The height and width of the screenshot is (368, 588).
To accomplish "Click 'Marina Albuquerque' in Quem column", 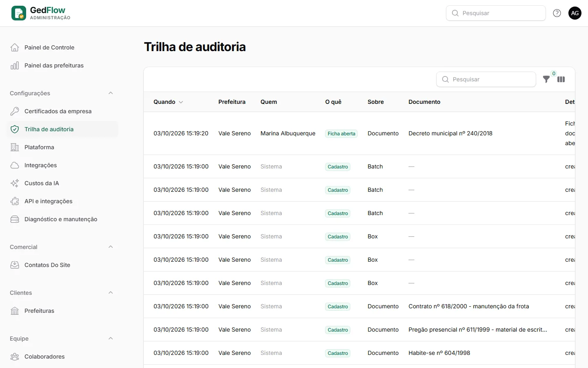I will pyautogui.click(x=288, y=133).
